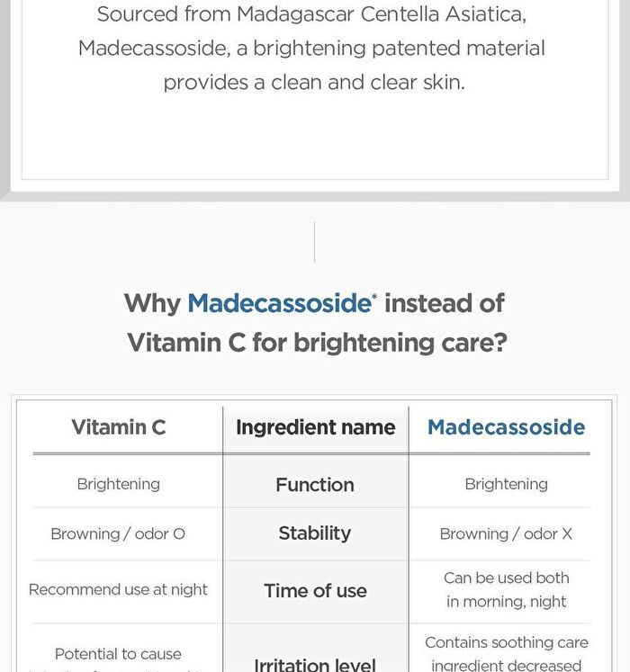Viewport: 630px width, 672px height.
Task: Click the Stability row label
Action: (x=315, y=533)
